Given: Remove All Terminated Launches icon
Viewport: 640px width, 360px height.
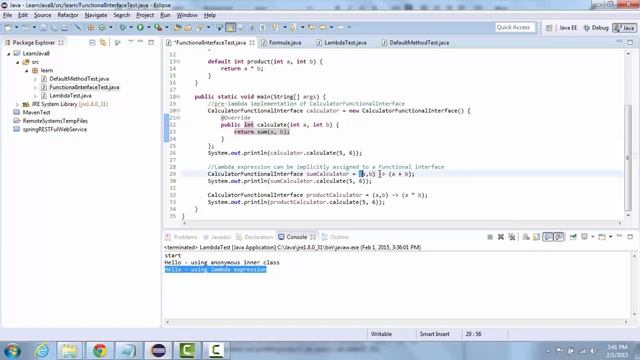Looking at the screenshot, I should click(511, 237).
